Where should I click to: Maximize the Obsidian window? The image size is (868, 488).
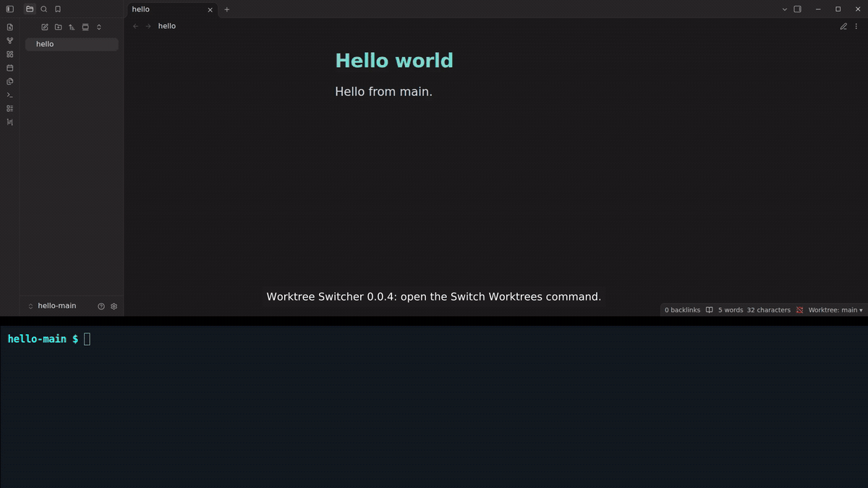[838, 9]
